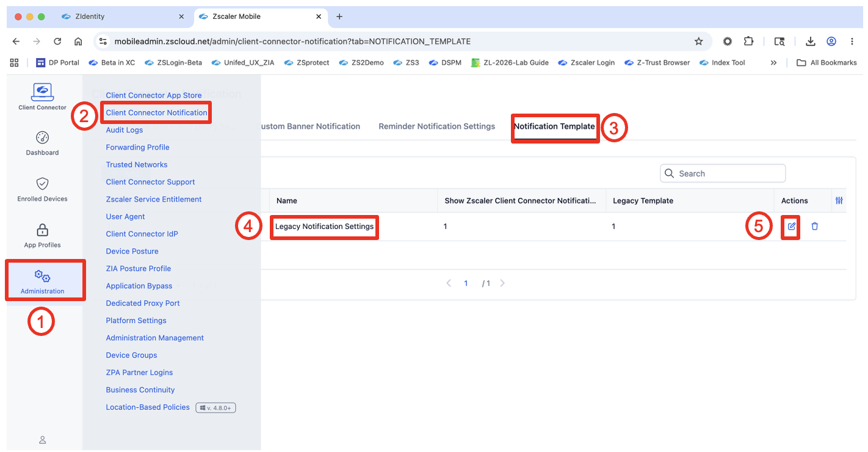Open Client Connector IdP menu item
The image size is (868, 452).
coord(142,234)
